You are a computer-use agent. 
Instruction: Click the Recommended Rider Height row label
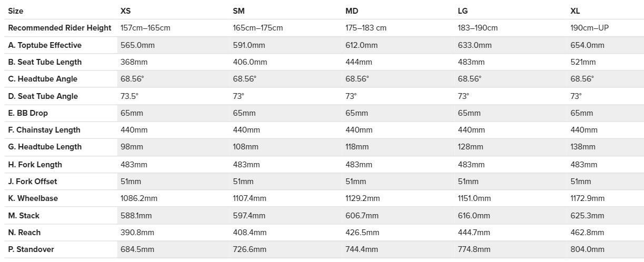click(x=60, y=28)
